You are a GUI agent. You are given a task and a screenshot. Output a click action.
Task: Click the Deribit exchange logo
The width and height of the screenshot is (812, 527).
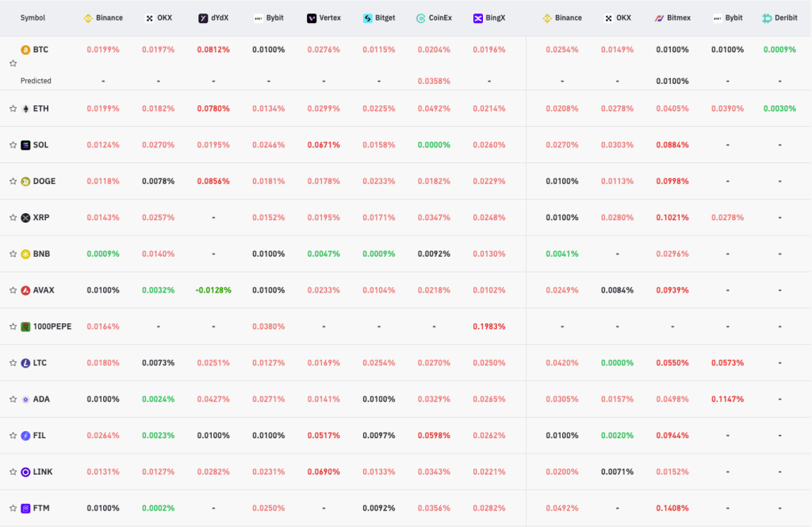click(767, 18)
